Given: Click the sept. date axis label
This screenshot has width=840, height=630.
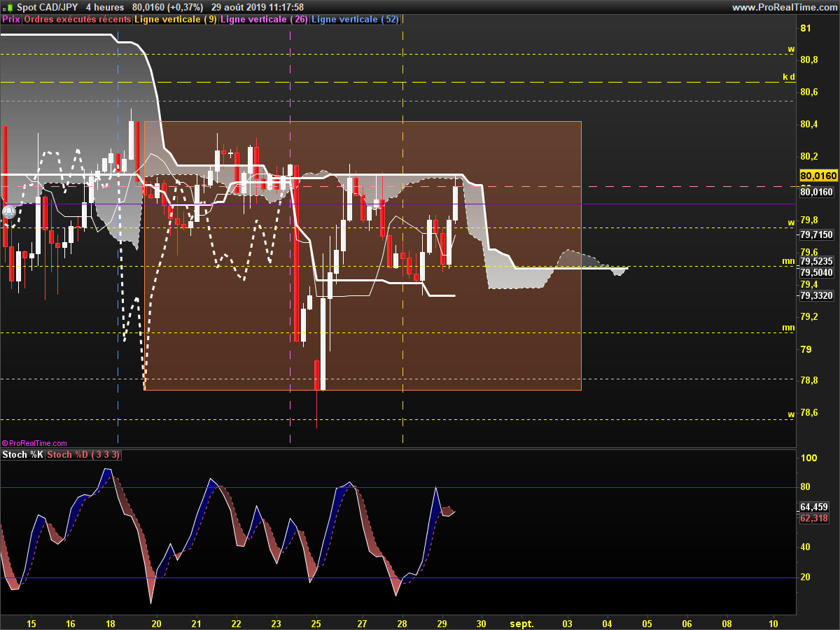Looking at the screenshot, I should point(522,623).
